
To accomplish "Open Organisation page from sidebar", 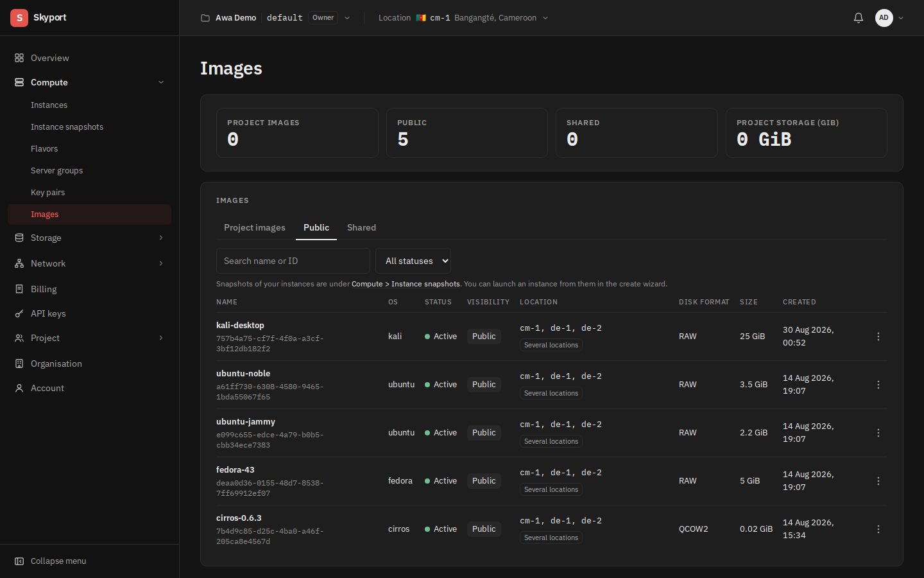I will click(89, 363).
